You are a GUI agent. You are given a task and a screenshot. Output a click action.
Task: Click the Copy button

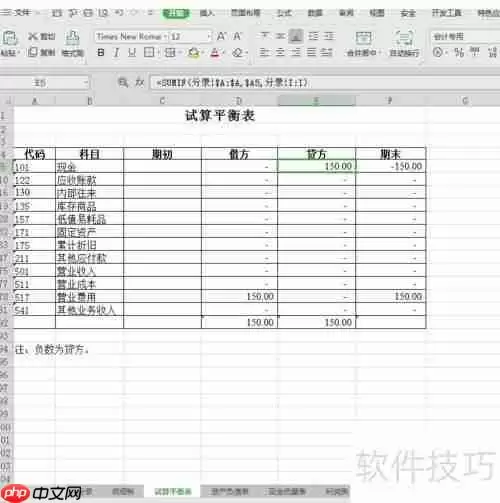[42, 52]
